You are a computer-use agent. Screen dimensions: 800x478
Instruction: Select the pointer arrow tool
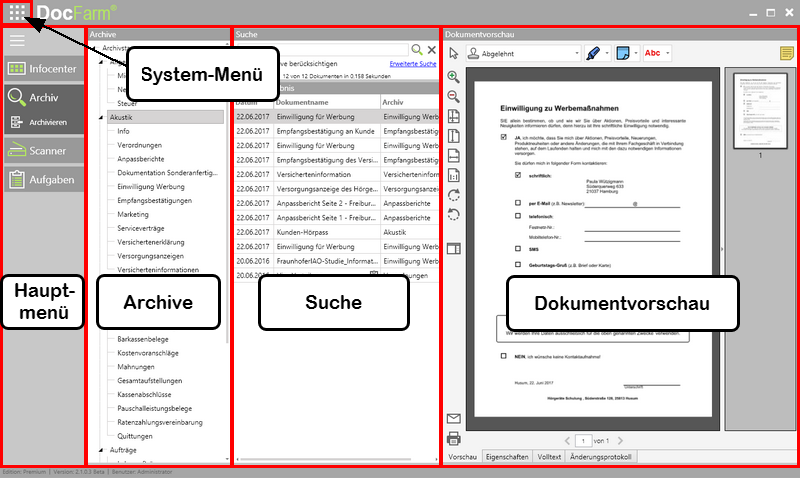(453, 52)
